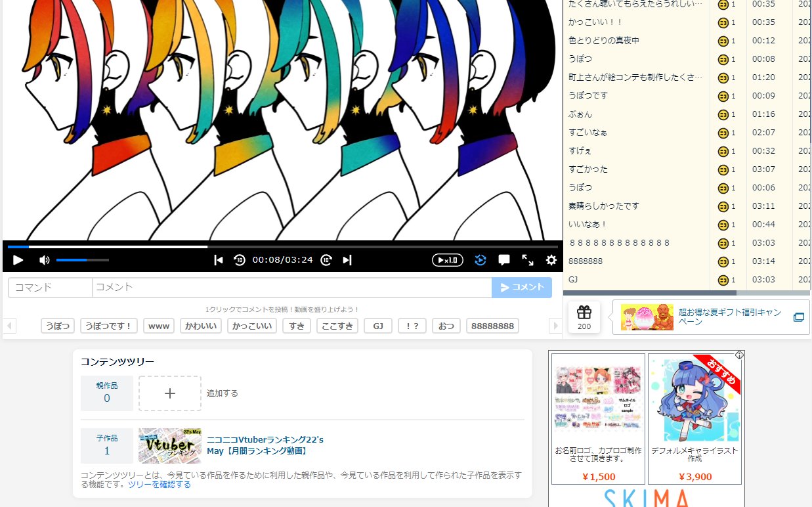This screenshot has height=507, width=812.
Task: Nicoru the うぽつです comment
Action: (x=723, y=96)
